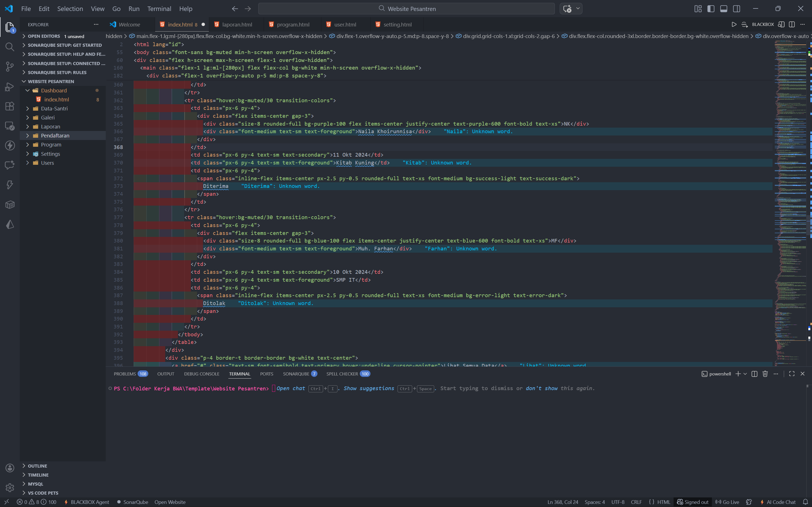Toggle the bottom panel layout button

pos(723,9)
